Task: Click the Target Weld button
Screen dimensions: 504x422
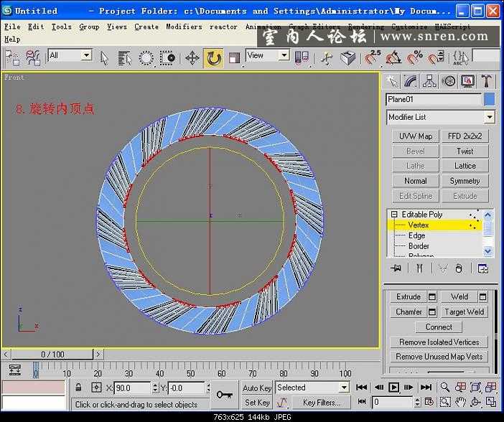Action: (x=464, y=312)
